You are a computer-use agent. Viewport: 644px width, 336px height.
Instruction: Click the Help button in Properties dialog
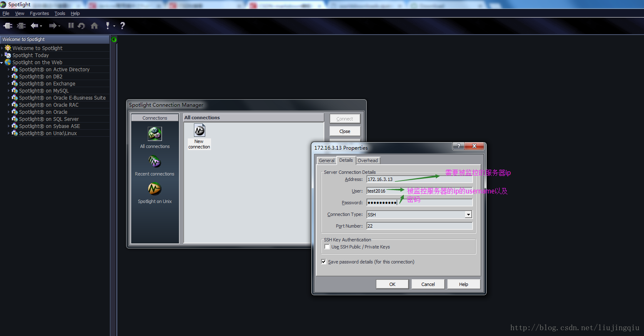464,284
